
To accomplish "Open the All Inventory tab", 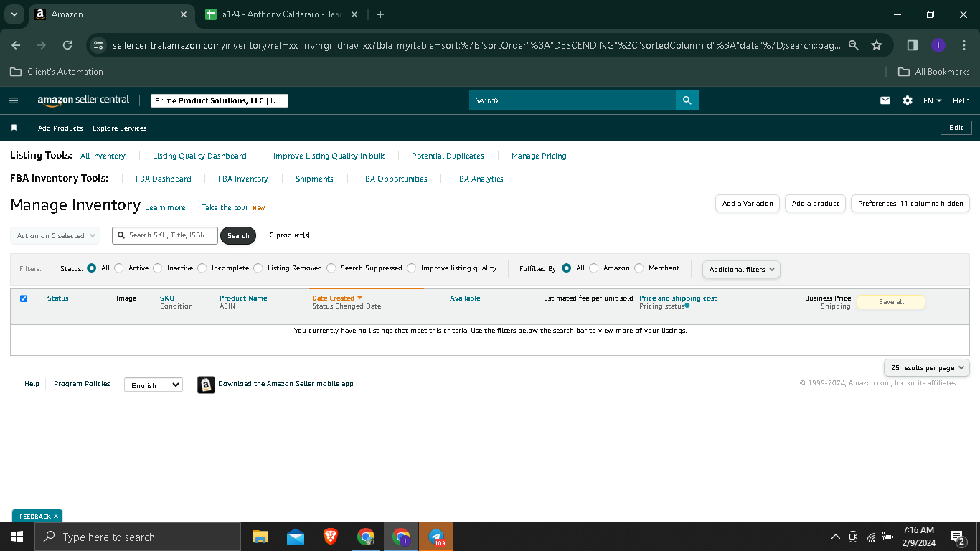I will pyautogui.click(x=103, y=156).
